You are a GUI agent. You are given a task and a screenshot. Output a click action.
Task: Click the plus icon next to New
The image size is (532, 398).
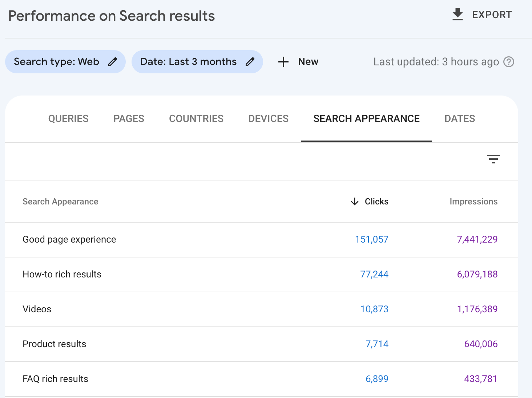pyautogui.click(x=283, y=62)
